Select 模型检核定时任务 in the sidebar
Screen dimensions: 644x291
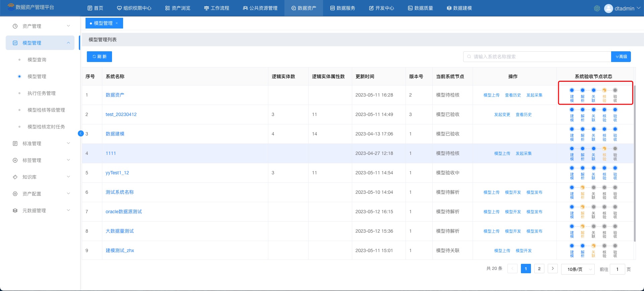coord(46,127)
